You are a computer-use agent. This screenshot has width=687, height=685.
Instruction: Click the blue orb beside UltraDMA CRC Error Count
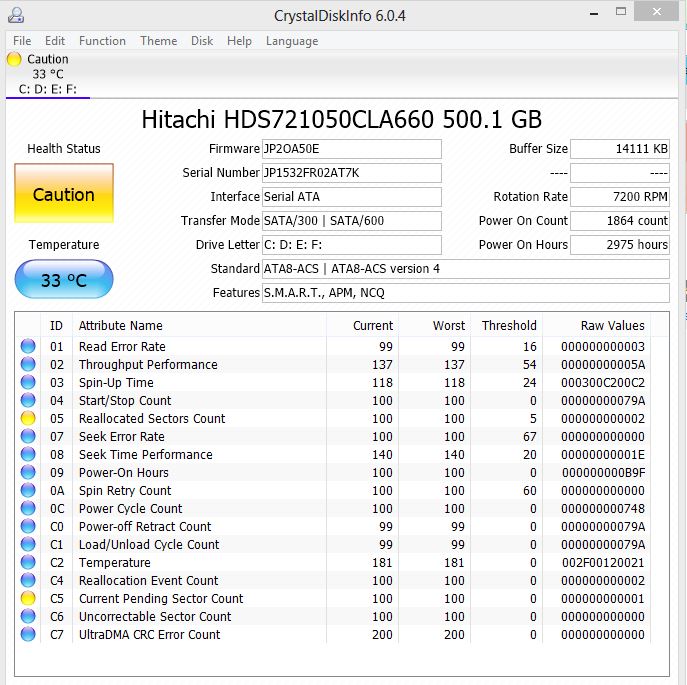(27, 635)
